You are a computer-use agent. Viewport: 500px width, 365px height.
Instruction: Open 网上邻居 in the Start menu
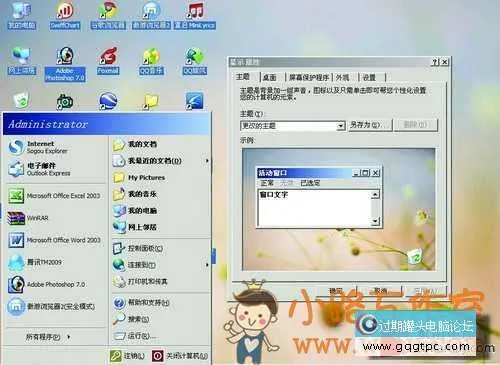click(x=161, y=227)
